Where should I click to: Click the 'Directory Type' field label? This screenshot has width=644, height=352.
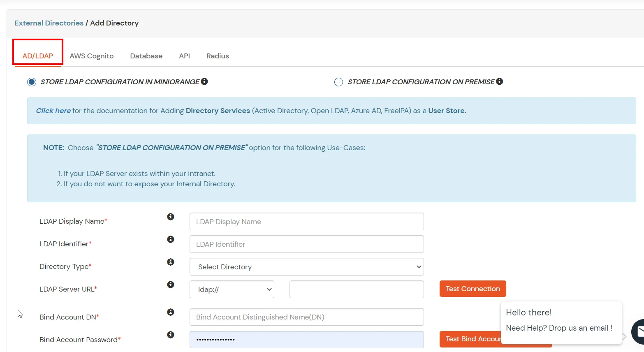click(65, 266)
